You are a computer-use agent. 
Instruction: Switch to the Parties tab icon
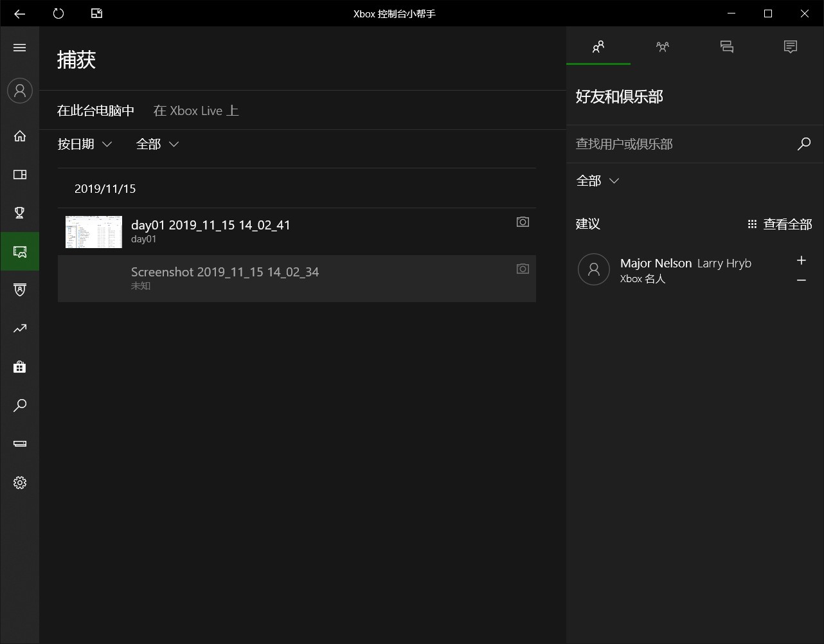663,46
